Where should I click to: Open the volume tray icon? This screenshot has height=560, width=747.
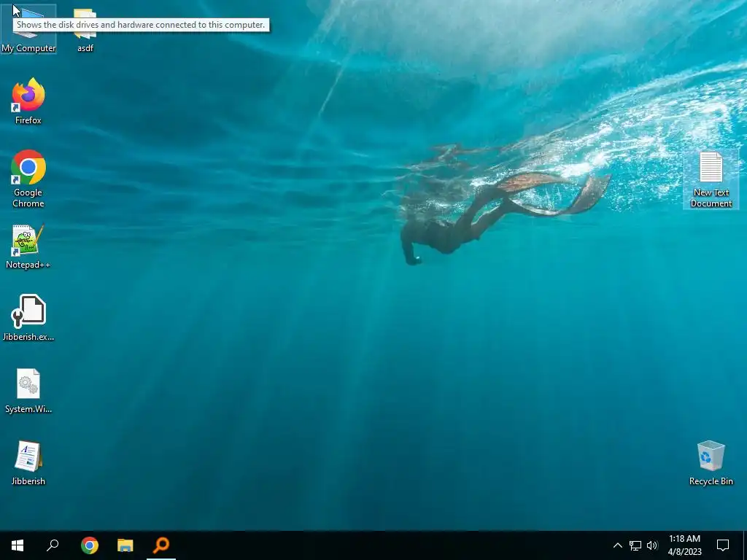point(652,545)
